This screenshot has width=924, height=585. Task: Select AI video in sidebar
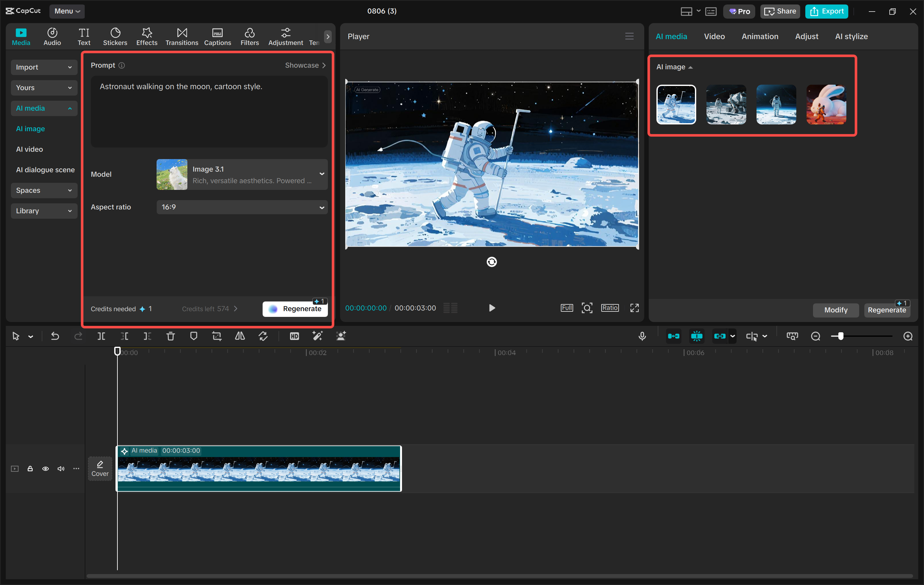pos(30,149)
